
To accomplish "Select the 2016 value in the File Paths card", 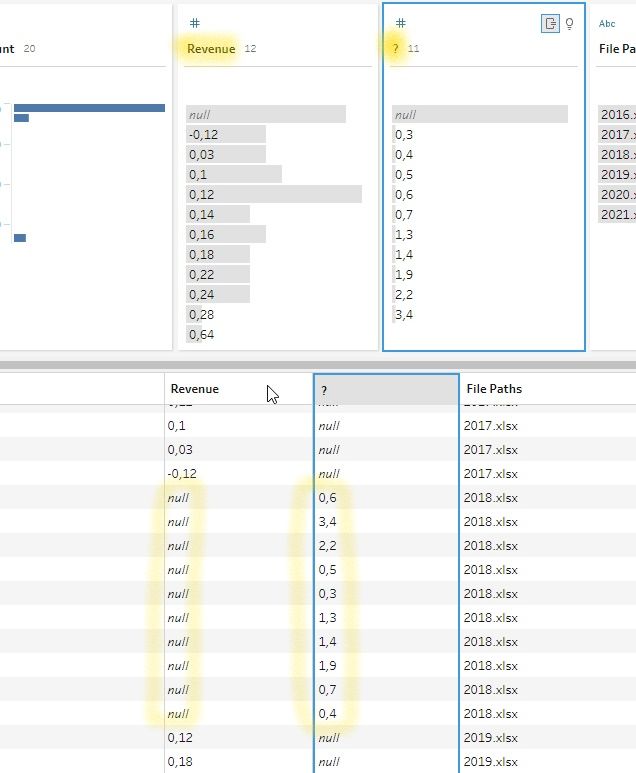I will (x=617, y=114).
